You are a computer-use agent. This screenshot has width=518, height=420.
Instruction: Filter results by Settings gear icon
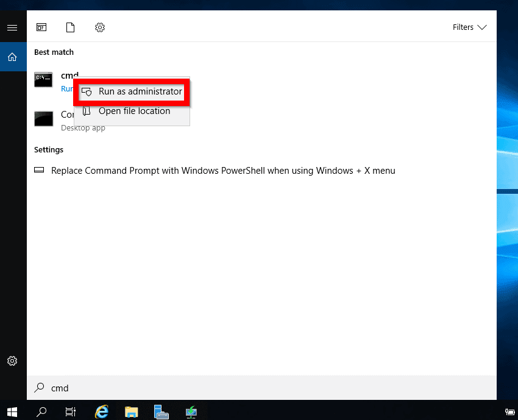(100, 27)
